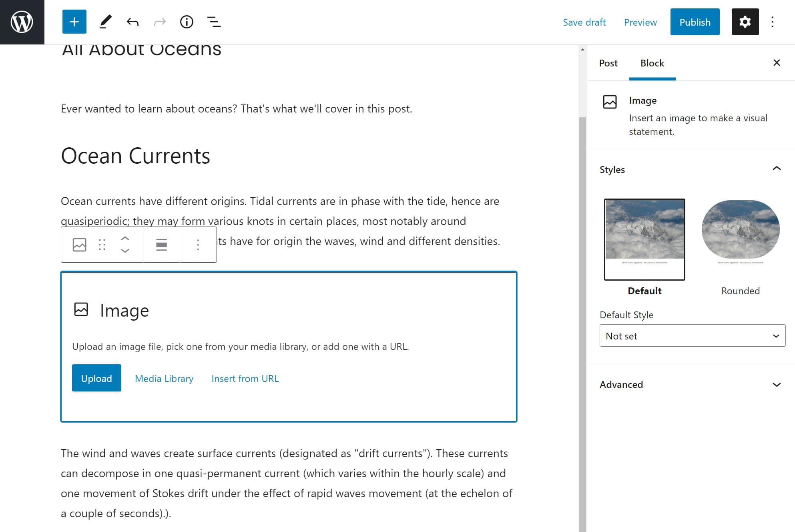Click the Redo arrow
The width and height of the screenshot is (795, 532).
point(159,22)
